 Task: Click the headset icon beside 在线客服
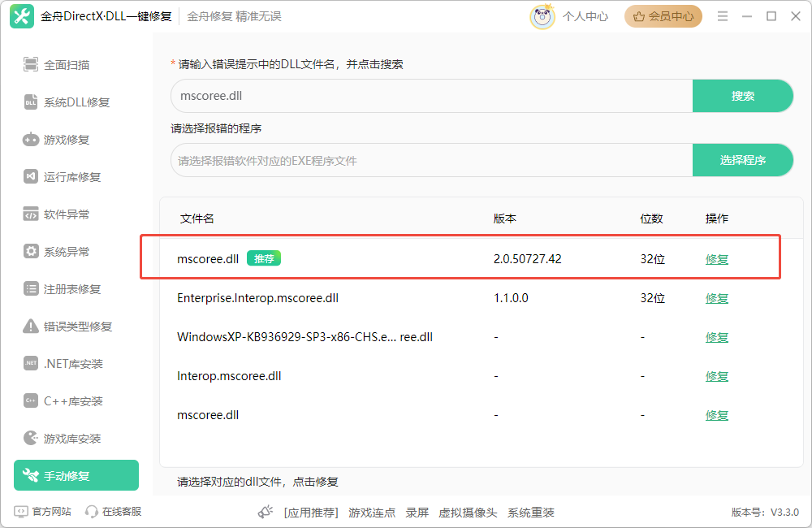pos(92,512)
